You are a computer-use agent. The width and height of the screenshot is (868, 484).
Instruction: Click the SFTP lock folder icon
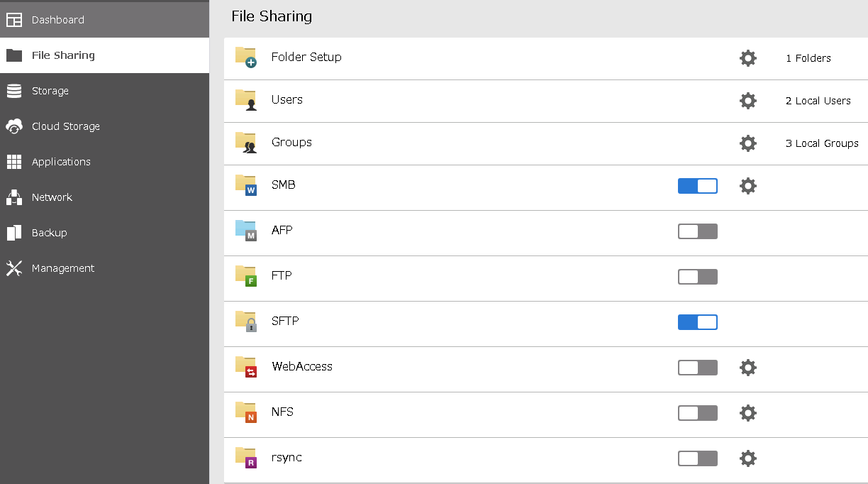(246, 321)
